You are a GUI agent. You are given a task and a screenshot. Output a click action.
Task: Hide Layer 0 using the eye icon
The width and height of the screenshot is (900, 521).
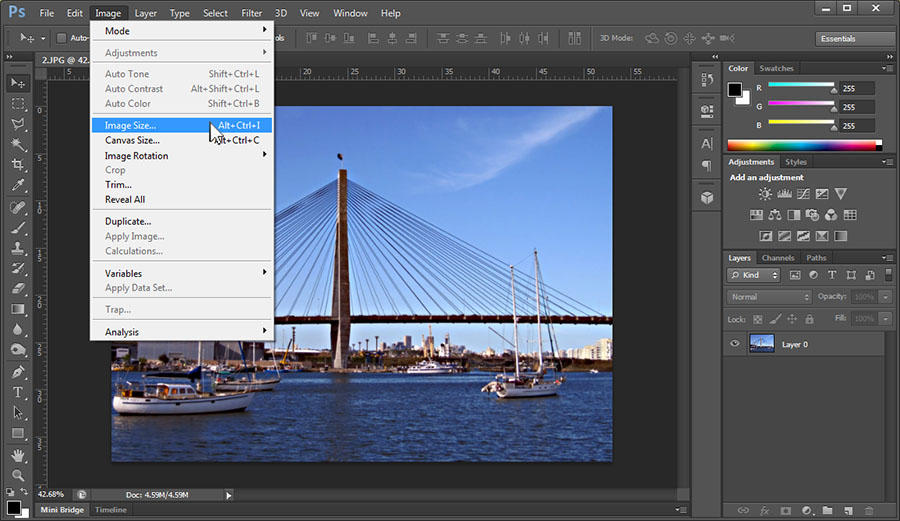[735, 344]
